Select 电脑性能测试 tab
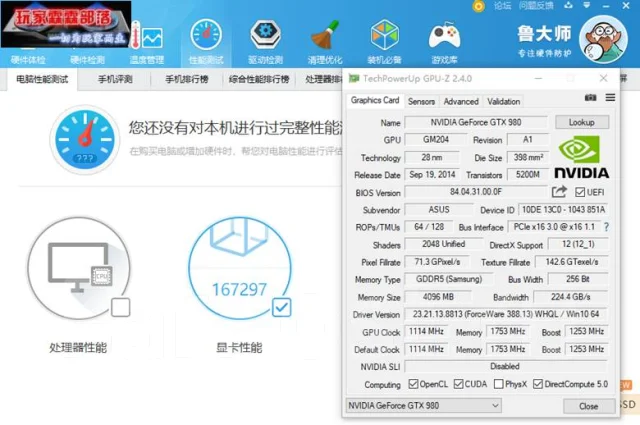Image resolution: width=640 pixels, height=425 pixels. [42, 79]
